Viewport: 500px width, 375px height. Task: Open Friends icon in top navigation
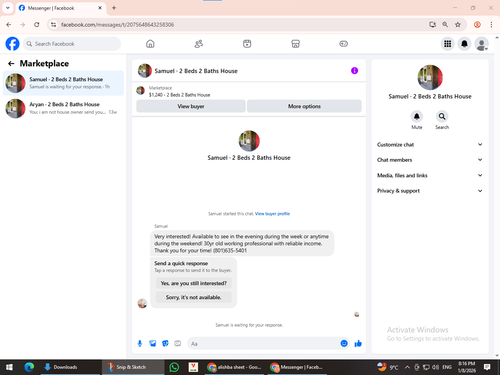[199, 44]
